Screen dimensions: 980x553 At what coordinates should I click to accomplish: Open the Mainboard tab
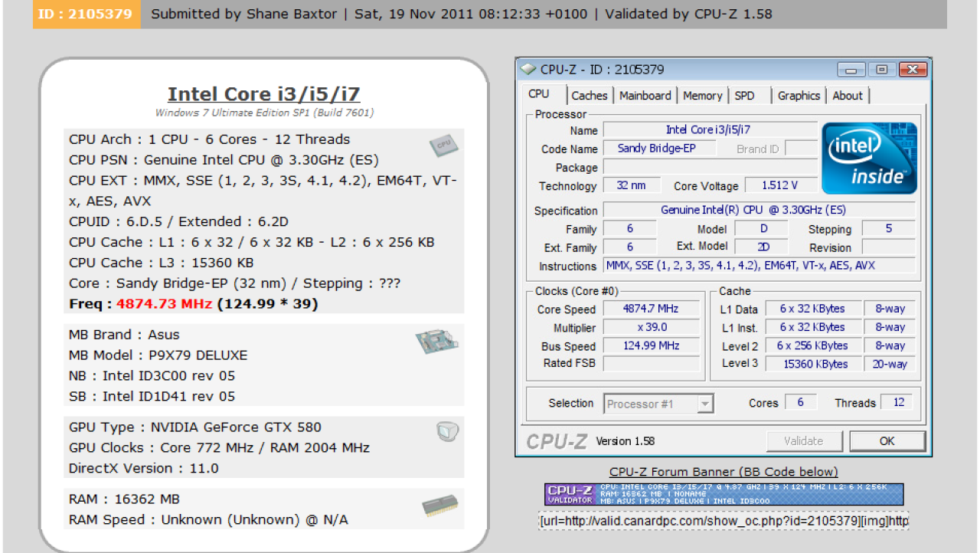(645, 96)
